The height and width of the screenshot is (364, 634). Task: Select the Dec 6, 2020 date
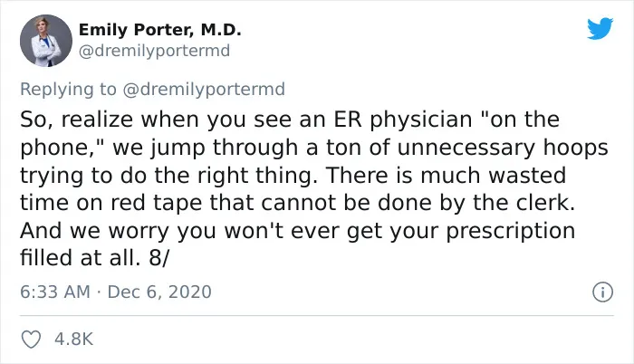(x=159, y=292)
